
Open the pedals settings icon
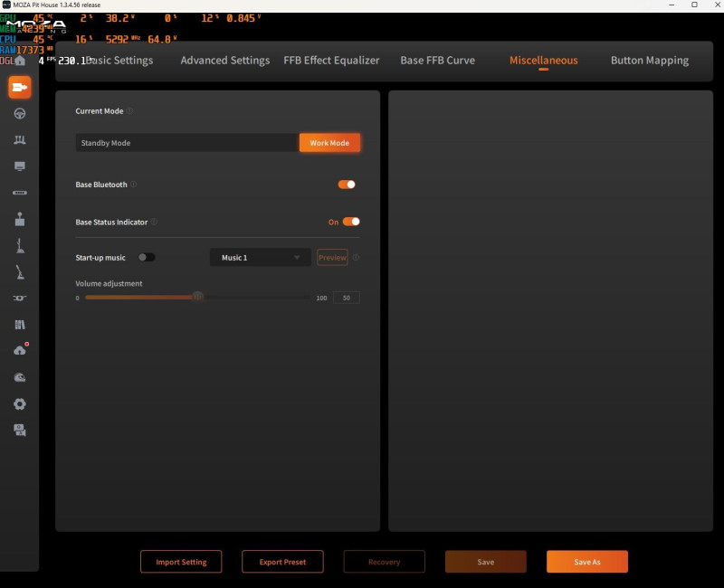(x=20, y=140)
